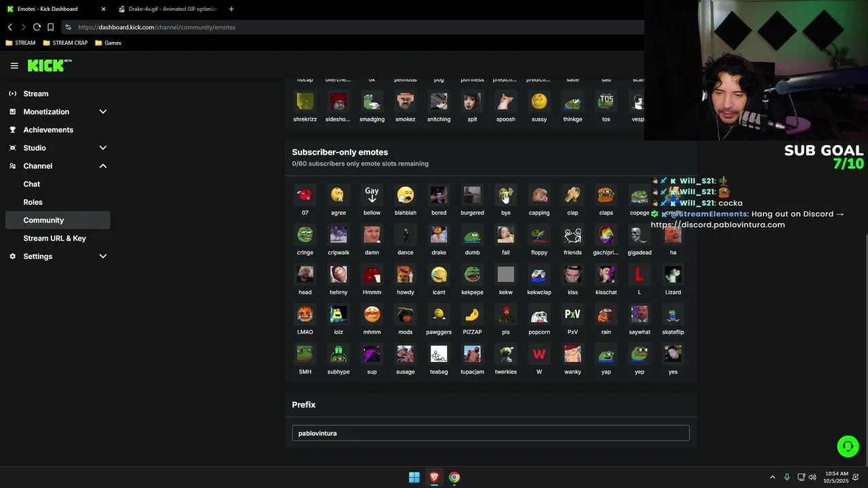Open the 'friends' emote
The image size is (868, 488).
tap(572, 235)
